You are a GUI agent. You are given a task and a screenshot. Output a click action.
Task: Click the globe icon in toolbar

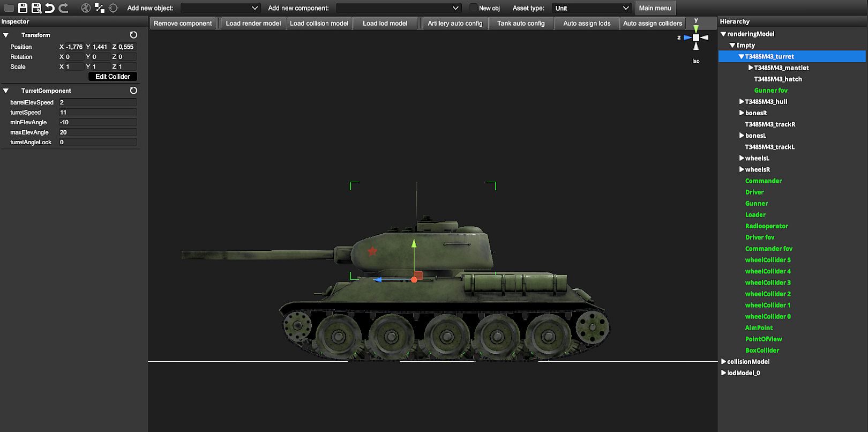(x=86, y=8)
